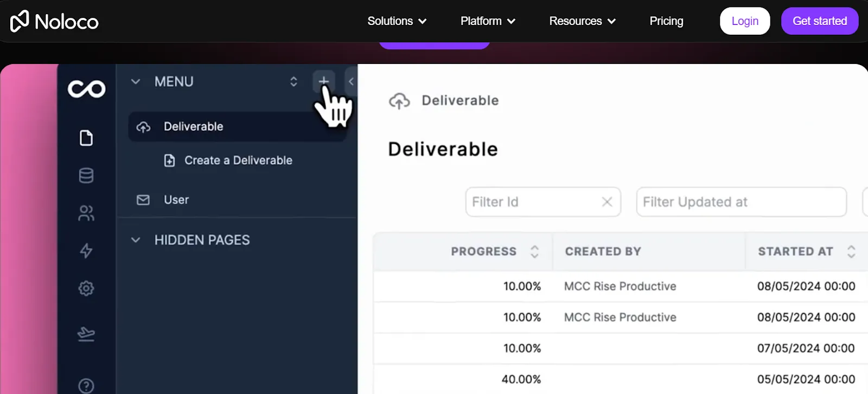
Task: Click the cloud upload icon beside Deliverable heading
Action: pos(400,100)
